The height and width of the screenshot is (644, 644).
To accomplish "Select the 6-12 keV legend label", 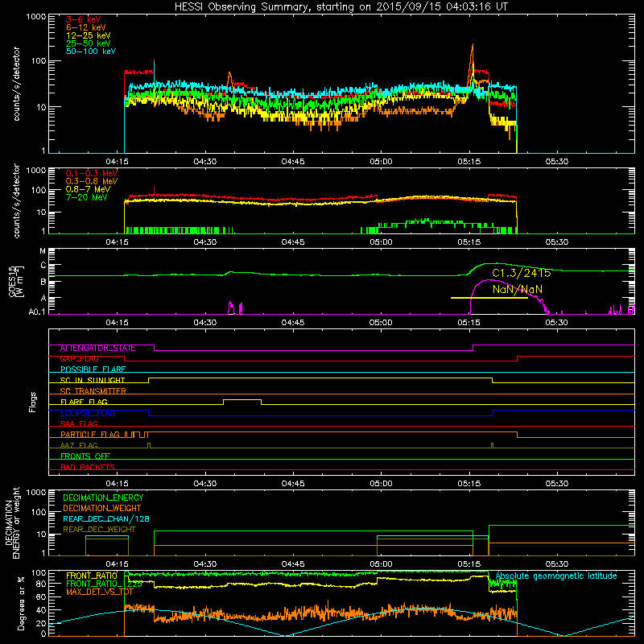I will 86,27.
